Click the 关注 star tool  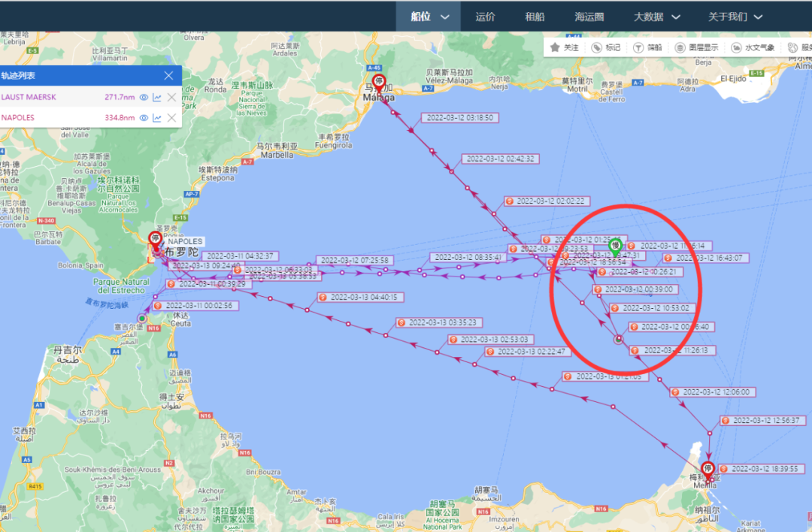point(565,47)
